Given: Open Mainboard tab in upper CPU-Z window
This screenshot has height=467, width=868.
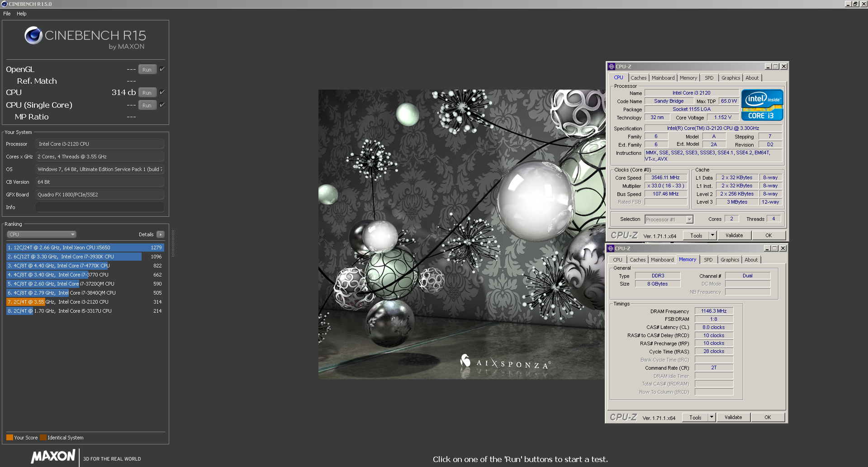Looking at the screenshot, I should coord(663,78).
